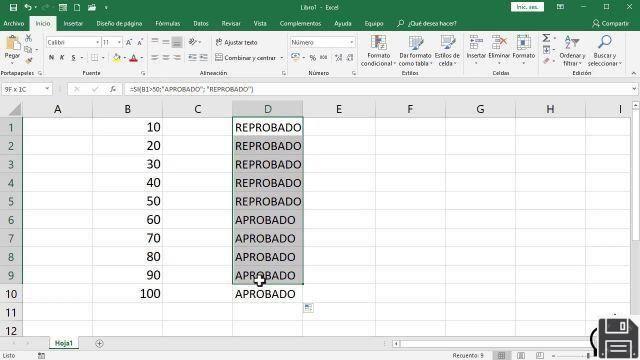
Task: Click the ¿Qué desea hacer? search box
Action: [x=427, y=24]
